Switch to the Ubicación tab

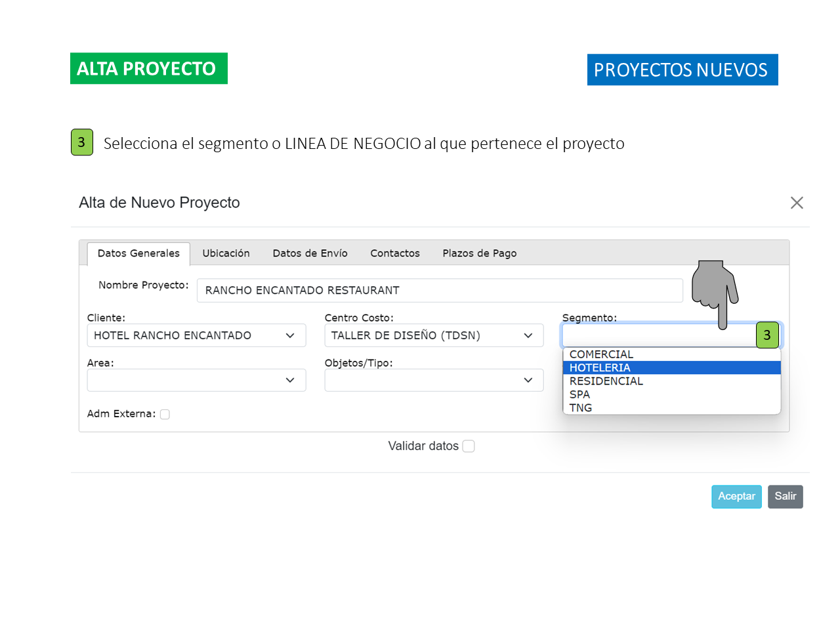[x=226, y=253]
